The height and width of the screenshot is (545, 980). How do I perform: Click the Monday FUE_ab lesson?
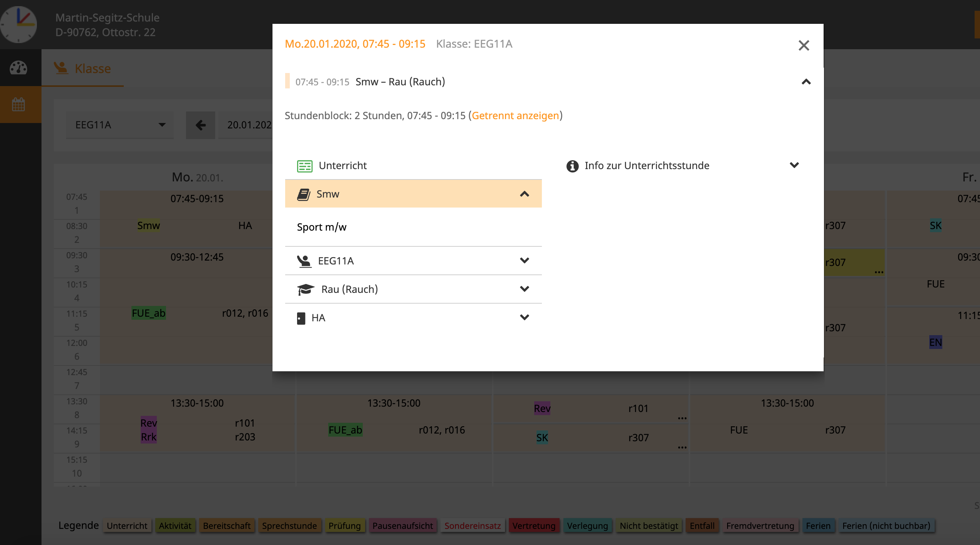pos(148,313)
